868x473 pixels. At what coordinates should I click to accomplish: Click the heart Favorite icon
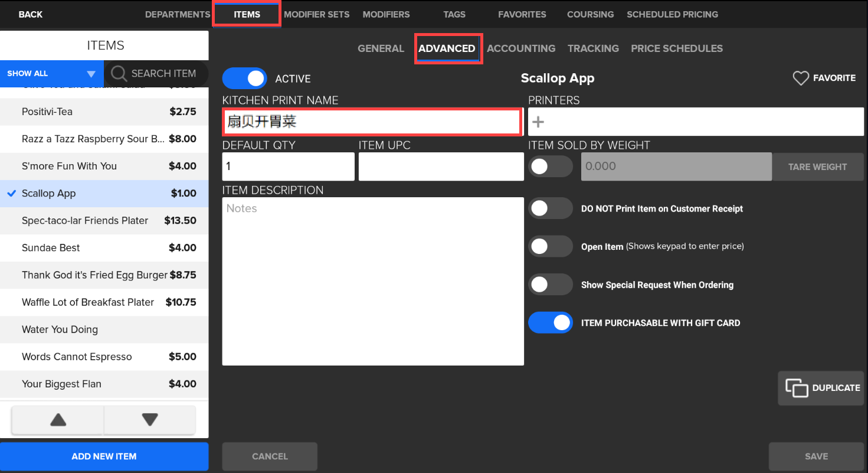(x=800, y=78)
